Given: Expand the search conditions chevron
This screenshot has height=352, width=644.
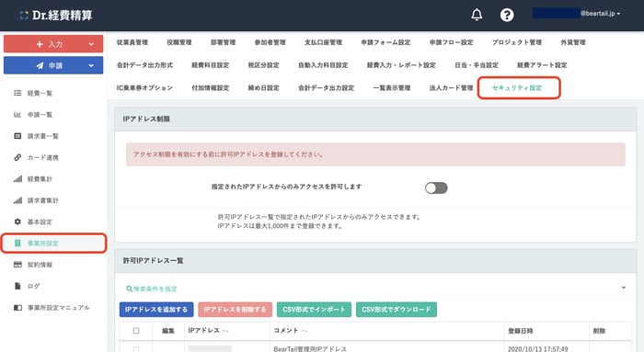Looking at the screenshot, I should point(624,288).
